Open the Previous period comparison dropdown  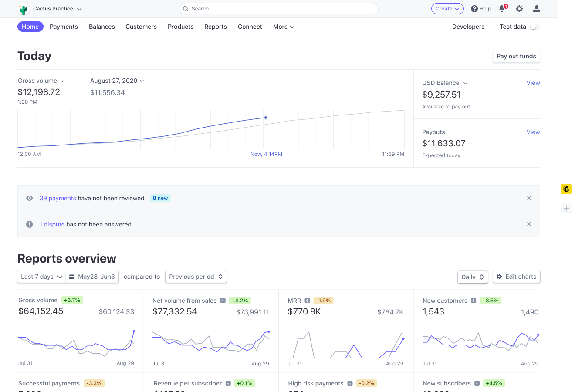[x=196, y=277]
